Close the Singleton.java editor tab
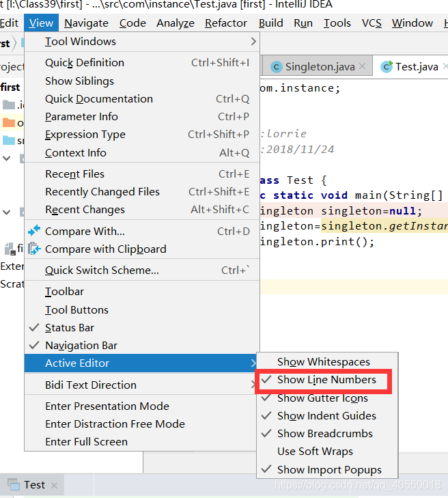Image resolution: width=448 pixels, height=498 pixels. pos(362,66)
